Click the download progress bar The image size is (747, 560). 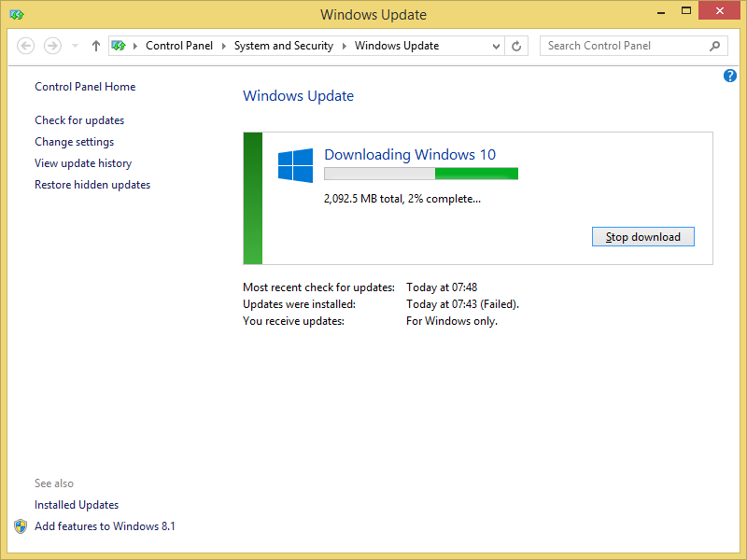[x=421, y=174]
